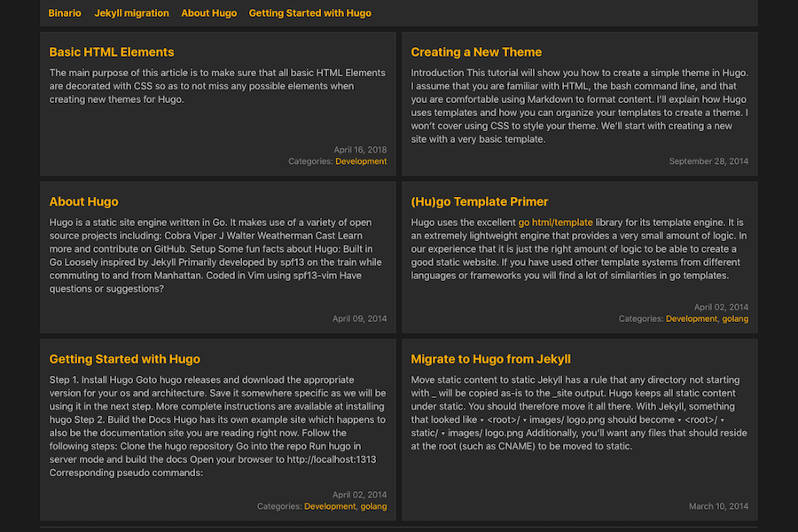This screenshot has width=798, height=532.
Task: Click the September 28, 2014 post date
Action: point(708,161)
